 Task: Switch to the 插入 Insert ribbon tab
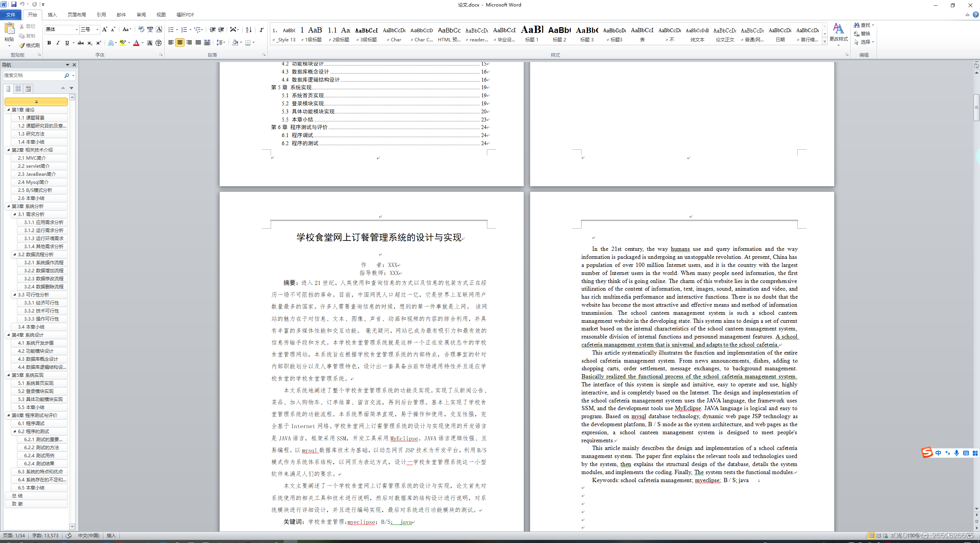pos(52,15)
